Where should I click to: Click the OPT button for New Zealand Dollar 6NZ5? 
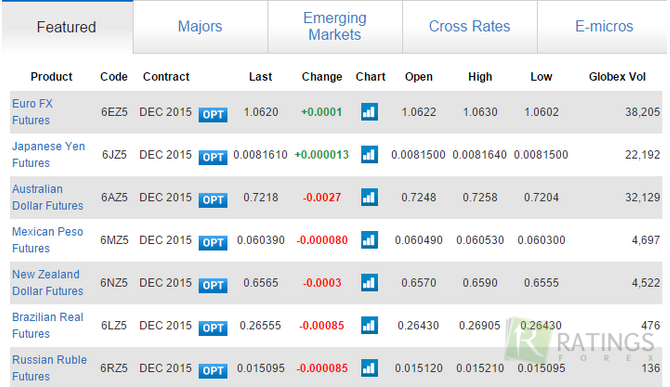pyautogui.click(x=213, y=285)
